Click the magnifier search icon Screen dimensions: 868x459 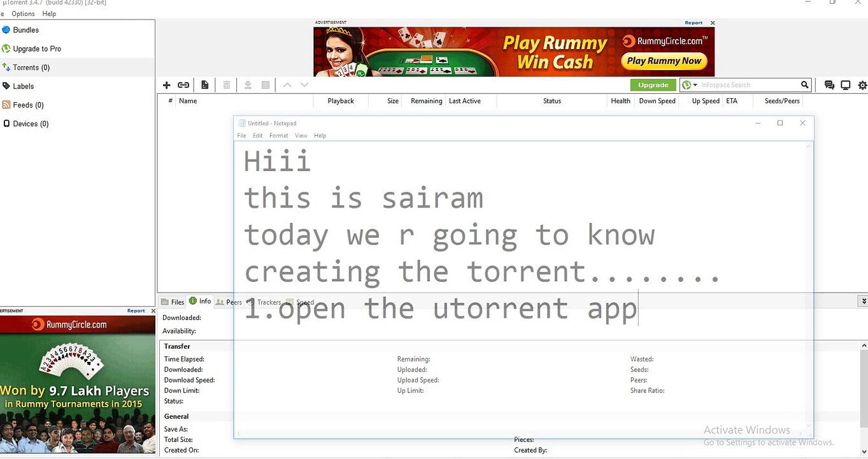[805, 85]
